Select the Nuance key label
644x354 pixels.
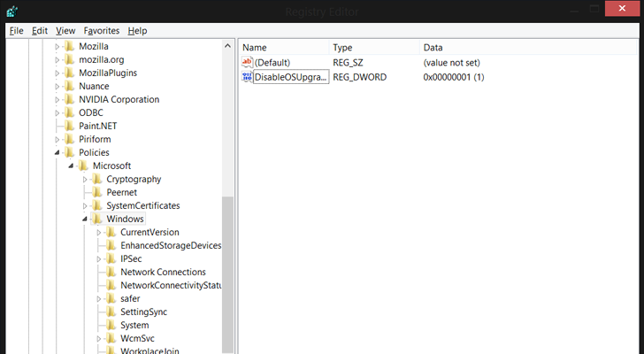pyautogui.click(x=94, y=86)
